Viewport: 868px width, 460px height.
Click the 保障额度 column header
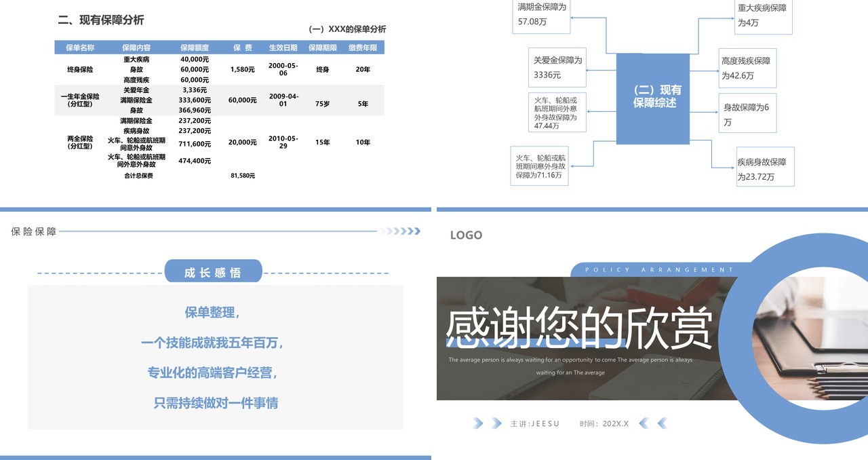[x=195, y=47]
